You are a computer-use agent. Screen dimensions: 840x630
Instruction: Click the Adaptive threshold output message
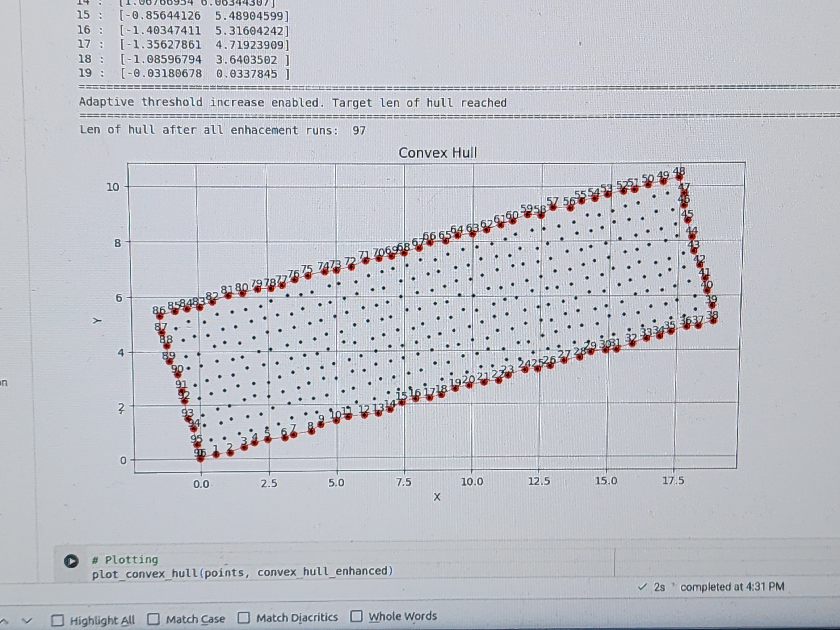pyautogui.click(x=292, y=102)
